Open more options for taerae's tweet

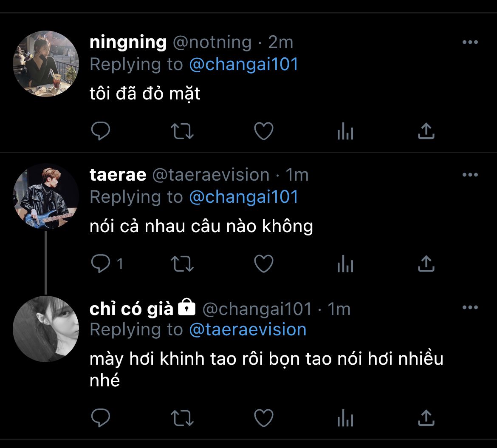point(470,175)
